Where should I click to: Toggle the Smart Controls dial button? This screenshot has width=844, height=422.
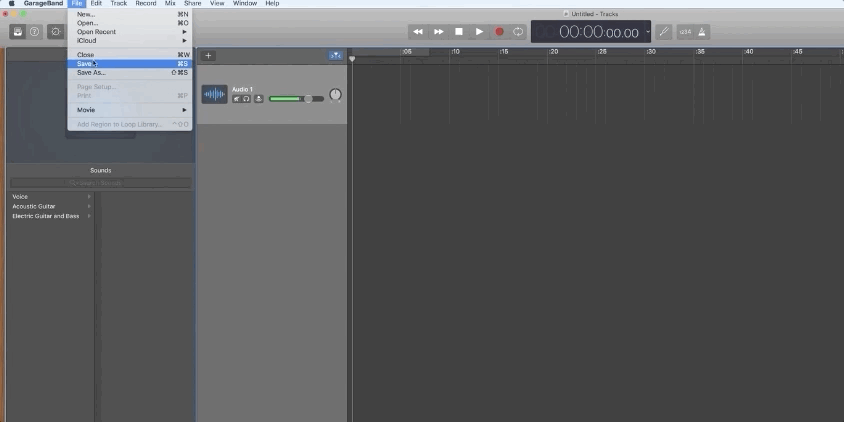click(x=55, y=32)
